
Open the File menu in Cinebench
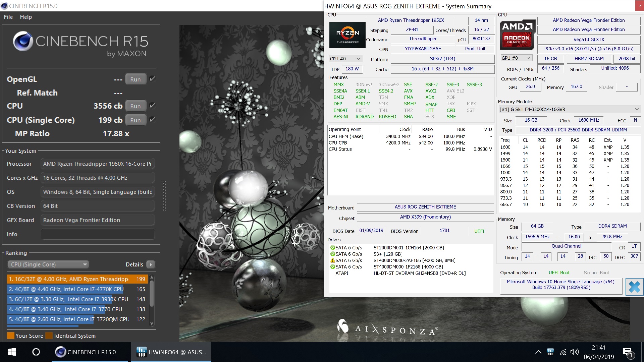click(x=8, y=17)
